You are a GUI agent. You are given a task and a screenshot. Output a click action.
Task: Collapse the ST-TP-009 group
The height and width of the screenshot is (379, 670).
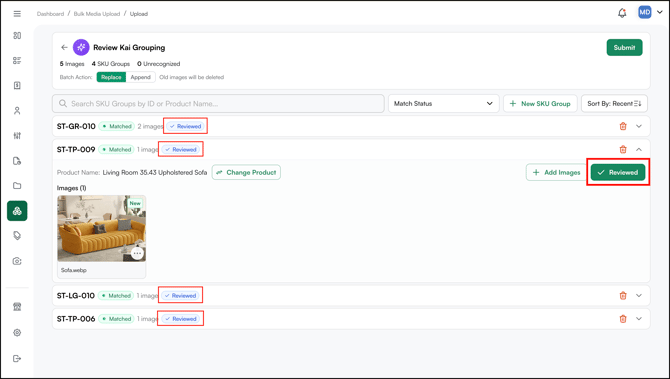tap(639, 149)
